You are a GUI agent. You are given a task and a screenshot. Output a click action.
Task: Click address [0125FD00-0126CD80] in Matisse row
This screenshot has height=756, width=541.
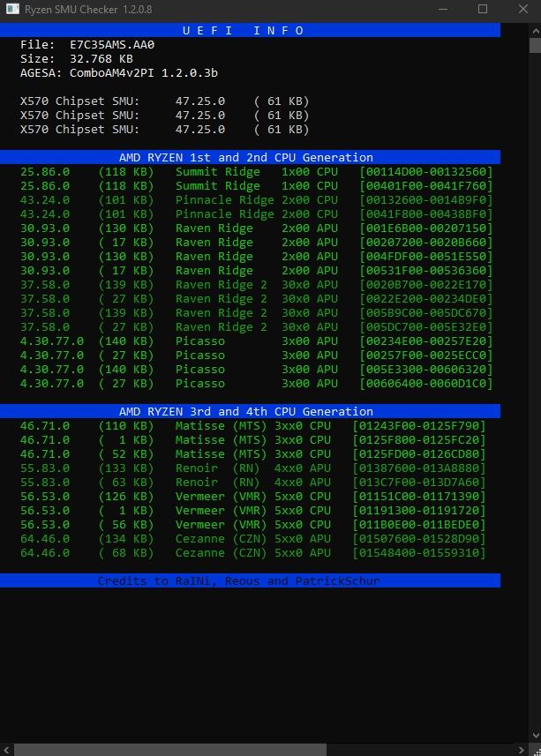coord(419,454)
